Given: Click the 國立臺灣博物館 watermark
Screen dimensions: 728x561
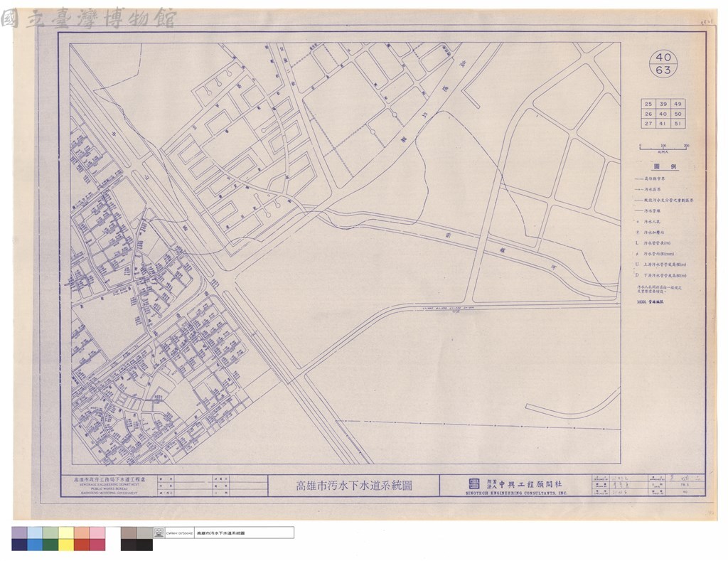Looking at the screenshot, I should pos(88,18).
